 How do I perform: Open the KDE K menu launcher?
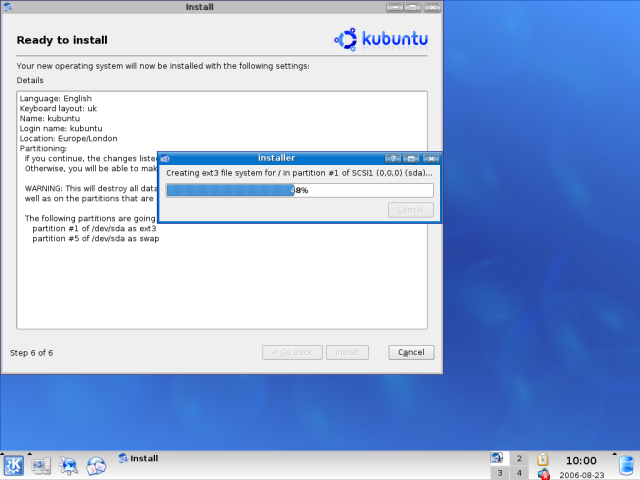pos(13,466)
